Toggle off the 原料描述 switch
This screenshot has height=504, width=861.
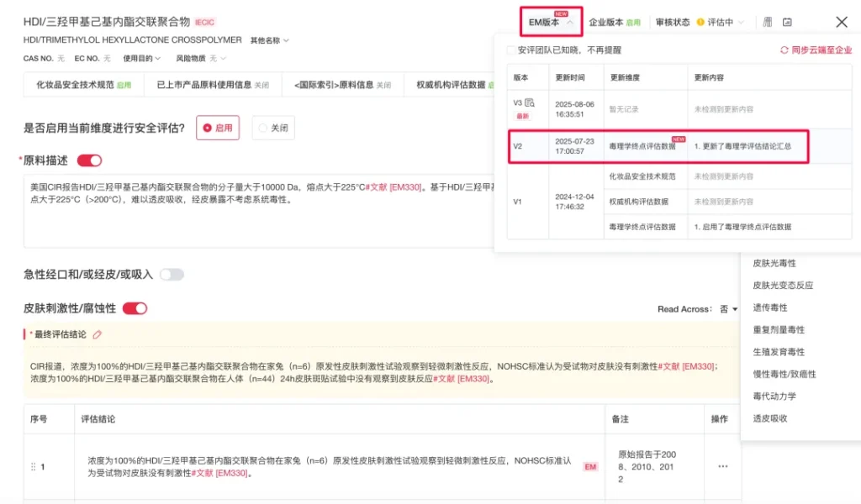pyautogui.click(x=89, y=160)
